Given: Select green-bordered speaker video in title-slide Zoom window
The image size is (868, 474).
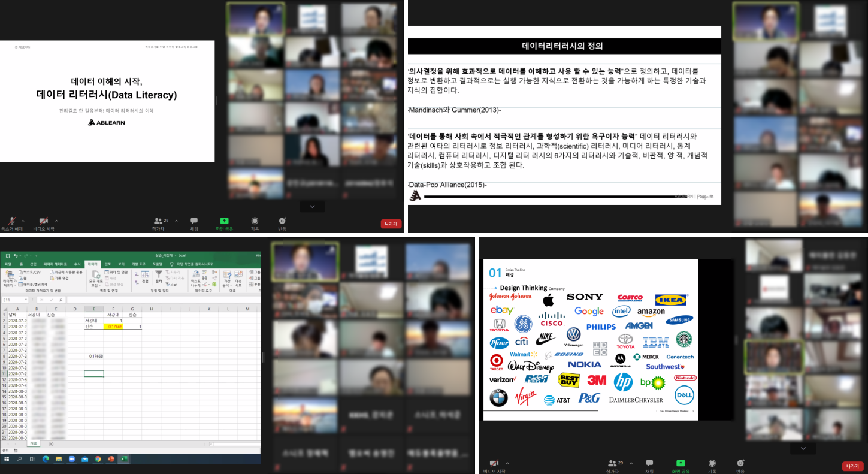Looking at the screenshot, I should pyautogui.click(x=255, y=18).
